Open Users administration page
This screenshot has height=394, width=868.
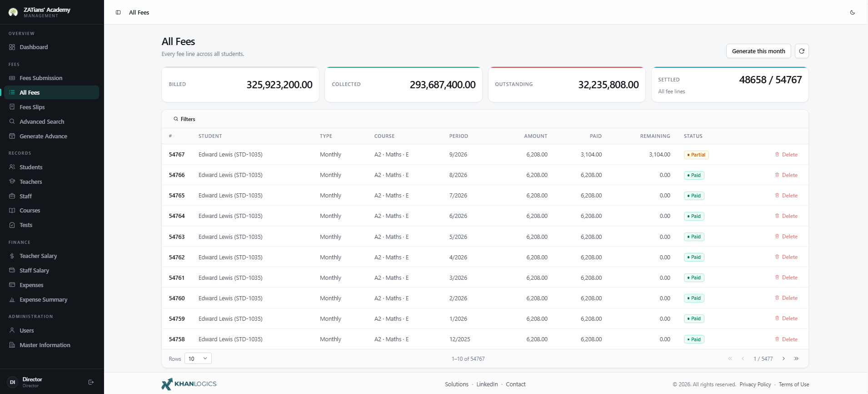click(51, 330)
